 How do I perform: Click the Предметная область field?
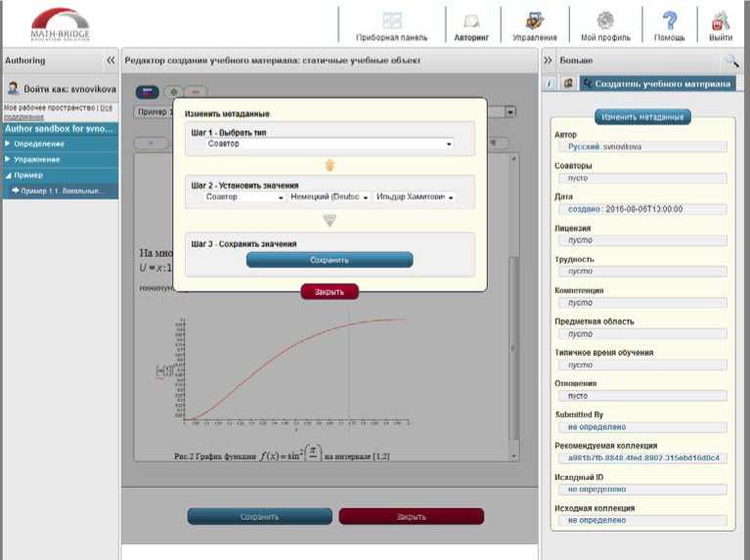point(642,334)
